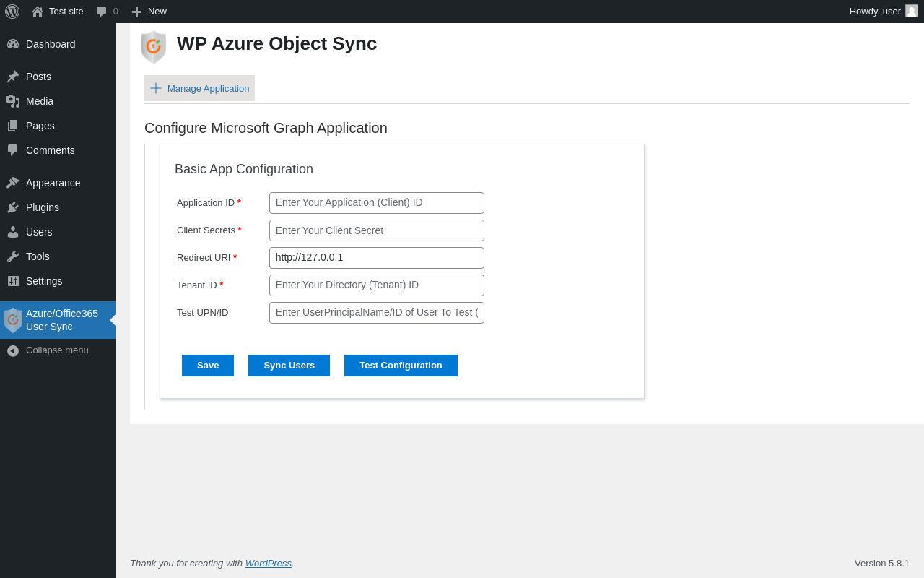Click the Settings sliders icon
Screen dimensions: 924x578
[x=13, y=281]
